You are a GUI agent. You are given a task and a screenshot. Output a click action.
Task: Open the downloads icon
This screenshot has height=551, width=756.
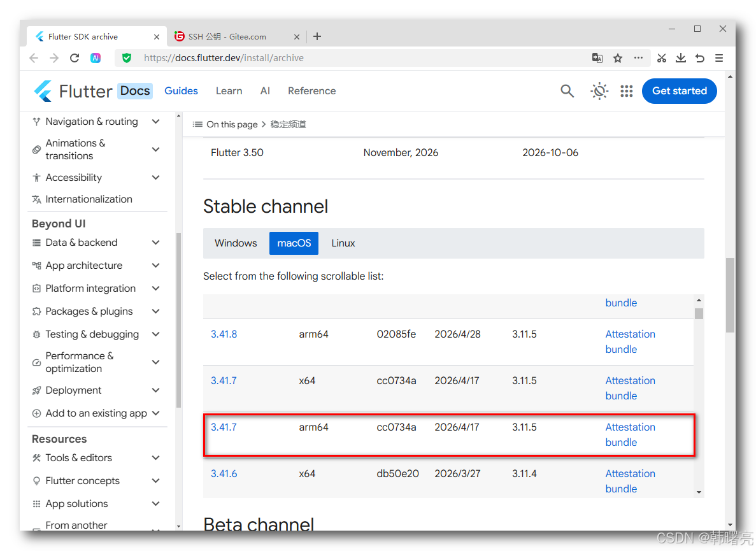pos(681,58)
